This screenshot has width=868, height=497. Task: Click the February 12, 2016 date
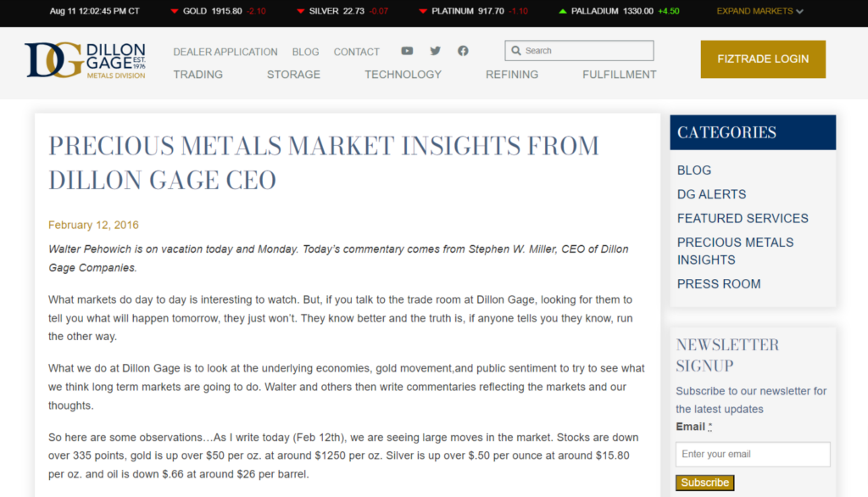93,225
